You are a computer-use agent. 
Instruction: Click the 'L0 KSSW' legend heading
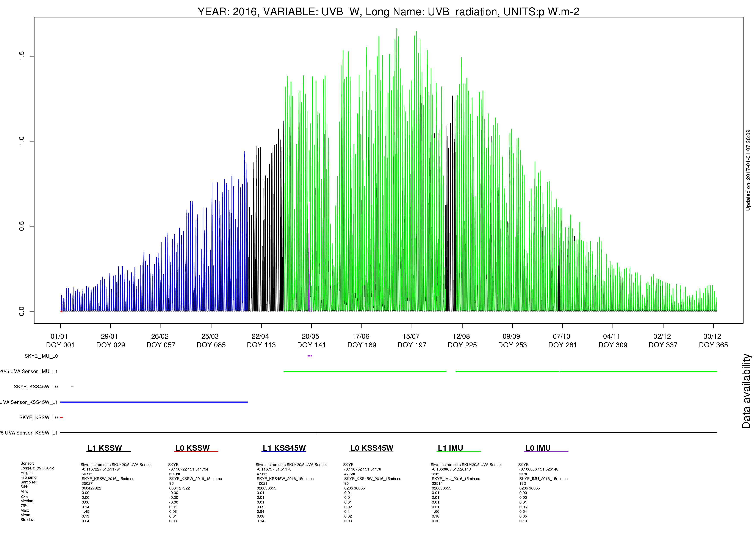(x=192, y=448)
